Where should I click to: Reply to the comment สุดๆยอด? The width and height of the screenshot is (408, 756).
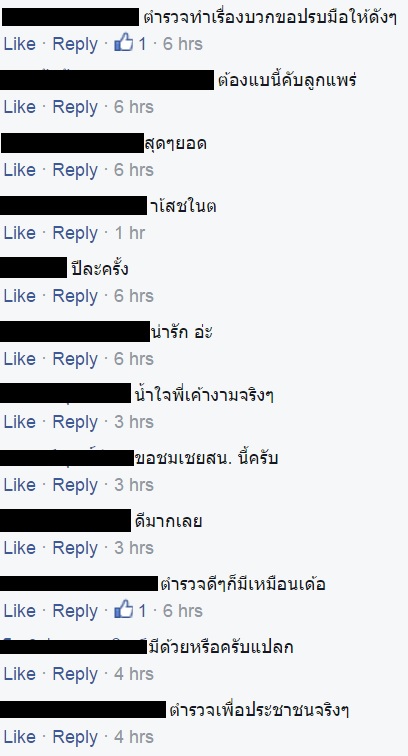tap(75, 171)
